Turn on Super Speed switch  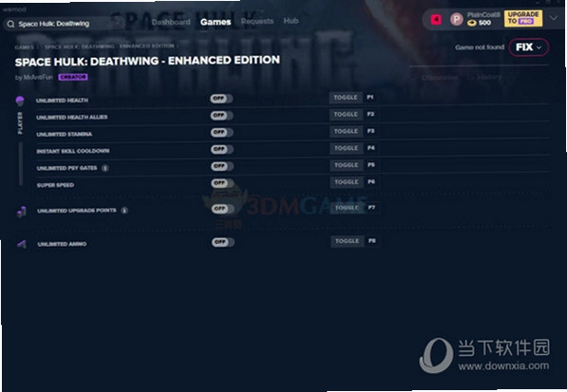click(222, 183)
